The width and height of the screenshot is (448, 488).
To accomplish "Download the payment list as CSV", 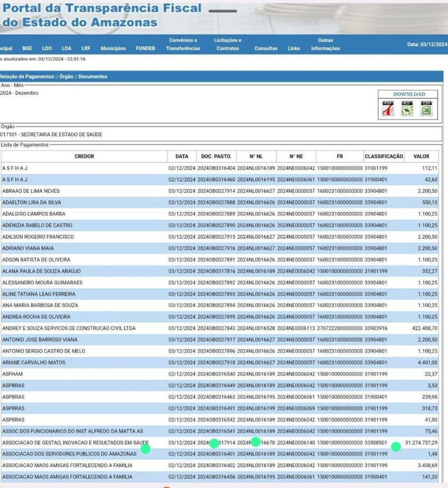I will pos(426,109).
